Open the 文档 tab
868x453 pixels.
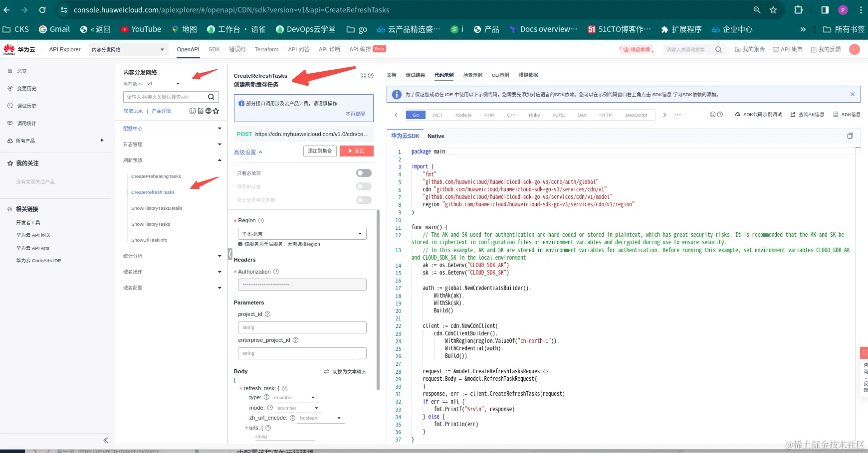pyautogui.click(x=392, y=75)
